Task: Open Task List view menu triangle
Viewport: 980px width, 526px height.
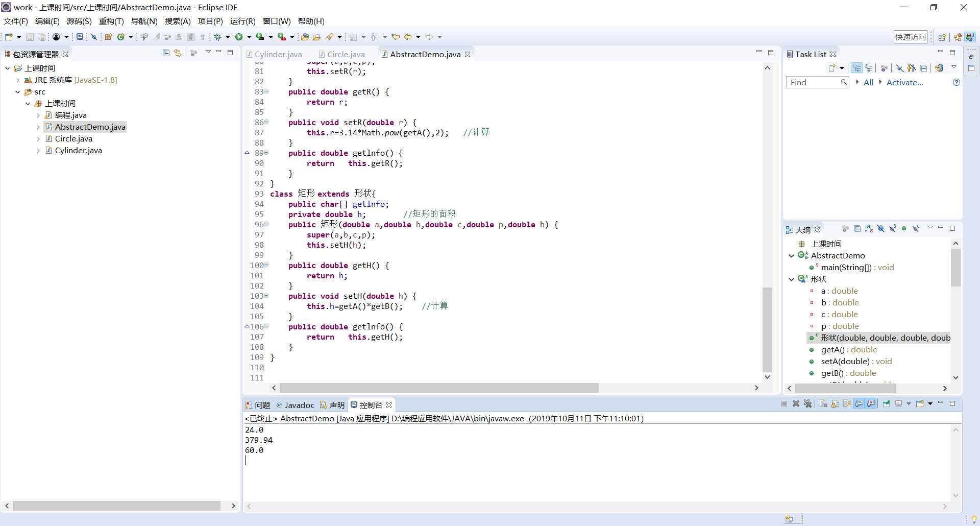Action: tap(953, 67)
